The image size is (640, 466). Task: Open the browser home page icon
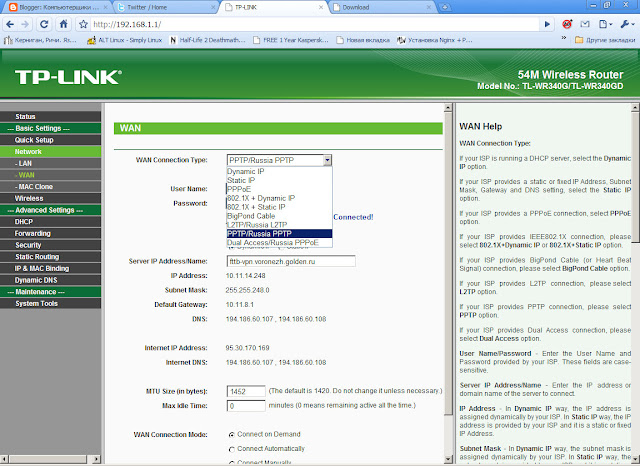(63, 24)
